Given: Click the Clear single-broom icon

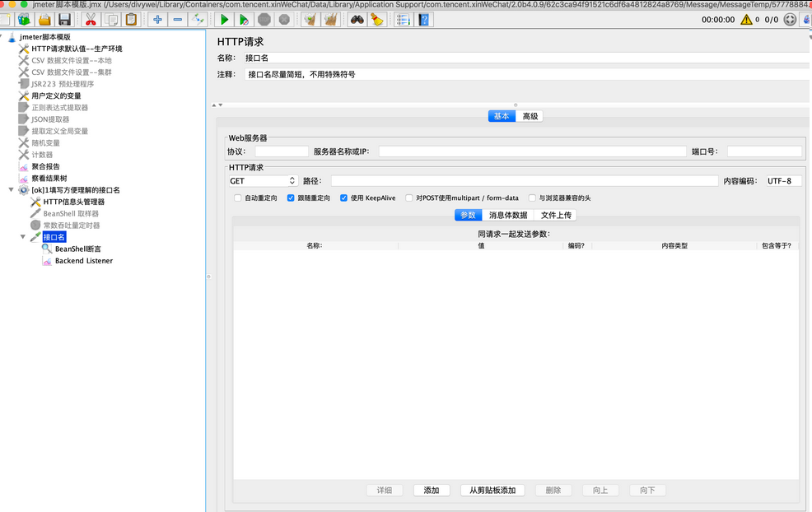Looking at the screenshot, I should [310, 20].
